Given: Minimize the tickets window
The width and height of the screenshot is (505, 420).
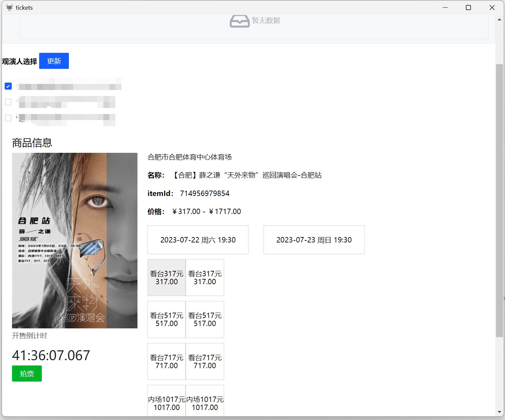Looking at the screenshot, I should pos(445,7).
